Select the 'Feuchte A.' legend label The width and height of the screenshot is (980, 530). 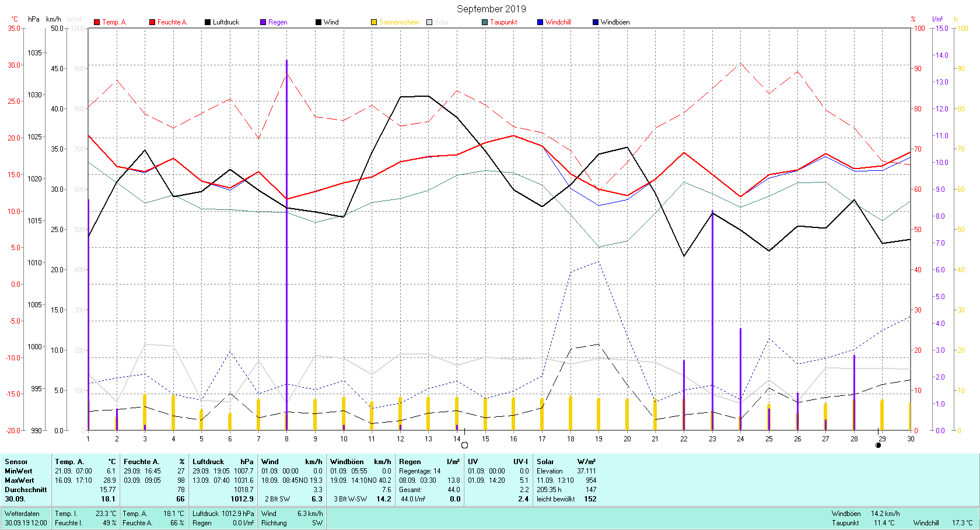[172, 22]
